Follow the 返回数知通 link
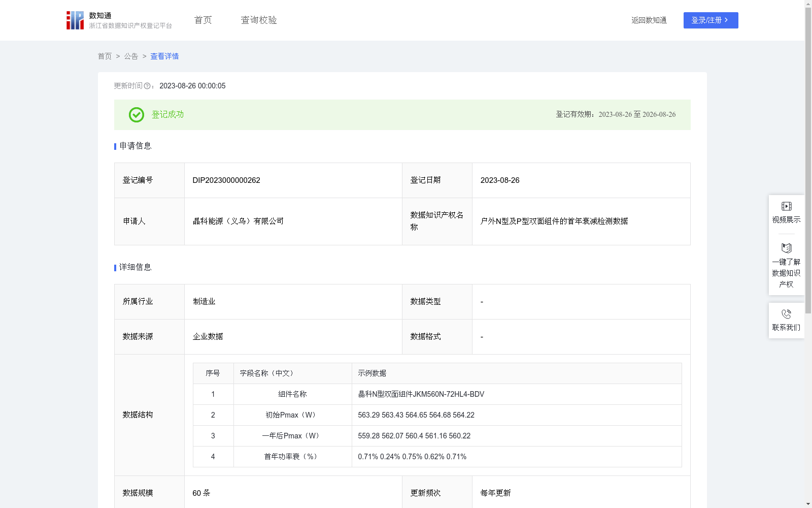 649,20
